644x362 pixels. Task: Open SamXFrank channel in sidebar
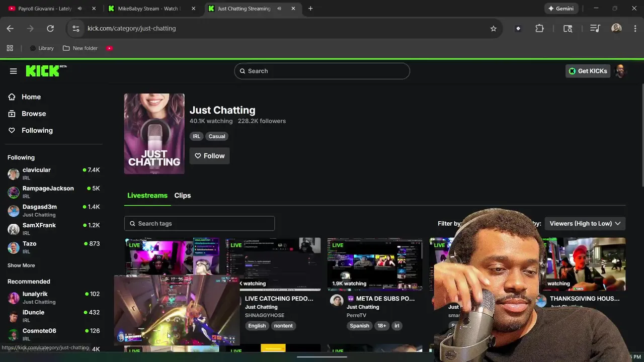54,229
